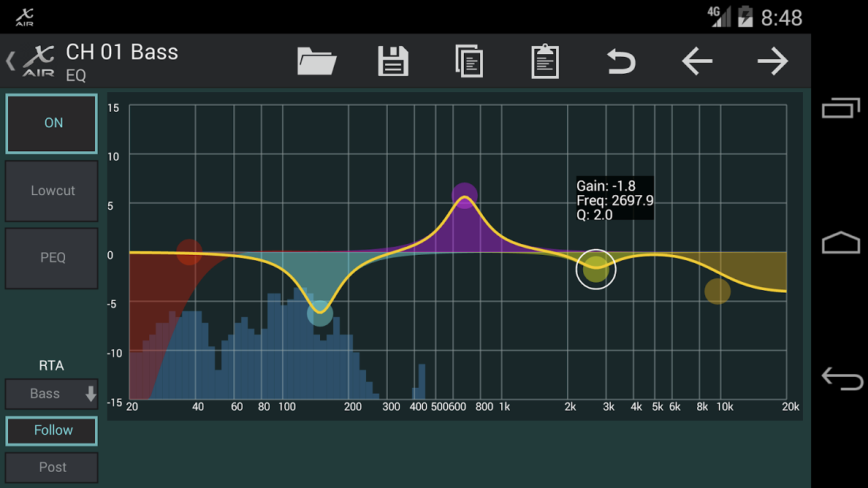Open the RTA source dropdown showing Bass
Screen dimensions: 868x488
pyautogui.click(x=52, y=393)
